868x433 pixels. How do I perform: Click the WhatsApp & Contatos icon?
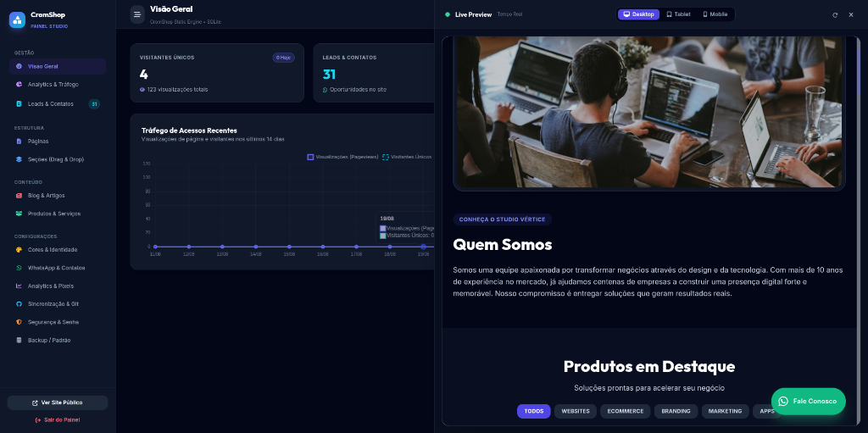[x=19, y=268]
